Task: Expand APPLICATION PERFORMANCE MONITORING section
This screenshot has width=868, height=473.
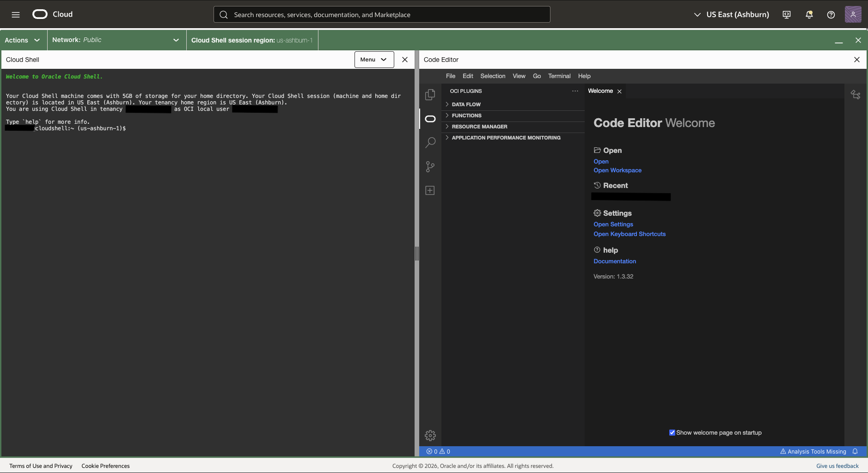Action: point(513,138)
